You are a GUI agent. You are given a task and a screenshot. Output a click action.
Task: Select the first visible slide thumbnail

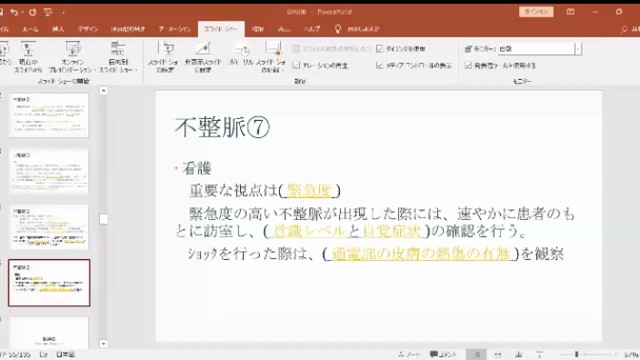pyautogui.click(x=49, y=116)
